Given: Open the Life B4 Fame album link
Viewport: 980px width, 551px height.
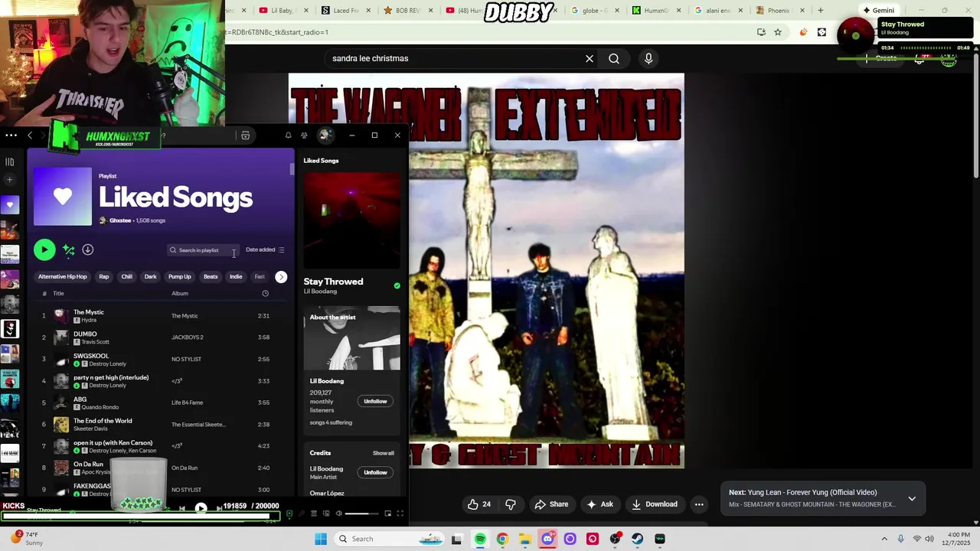Looking at the screenshot, I should click(x=188, y=403).
